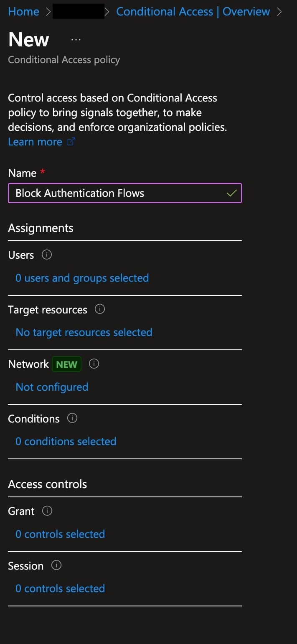Click the info icon beside Network

[x=94, y=364]
